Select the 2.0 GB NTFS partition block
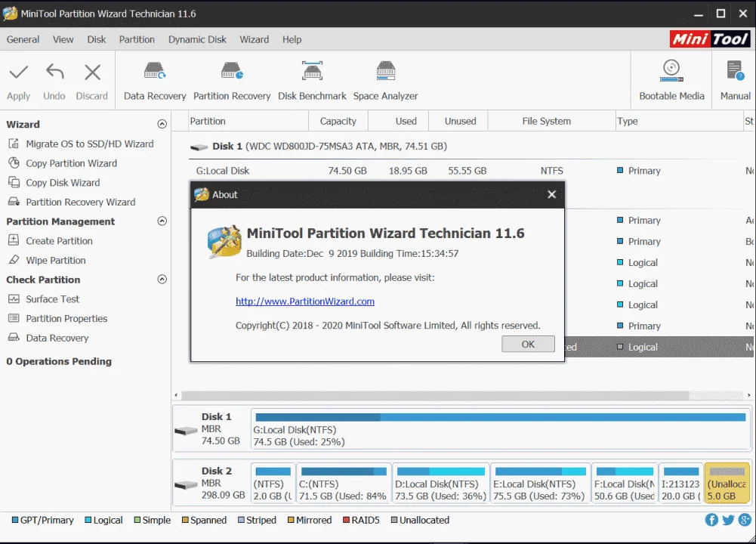Image resolution: width=756 pixels, height=544 pixels. click(273, 484)
